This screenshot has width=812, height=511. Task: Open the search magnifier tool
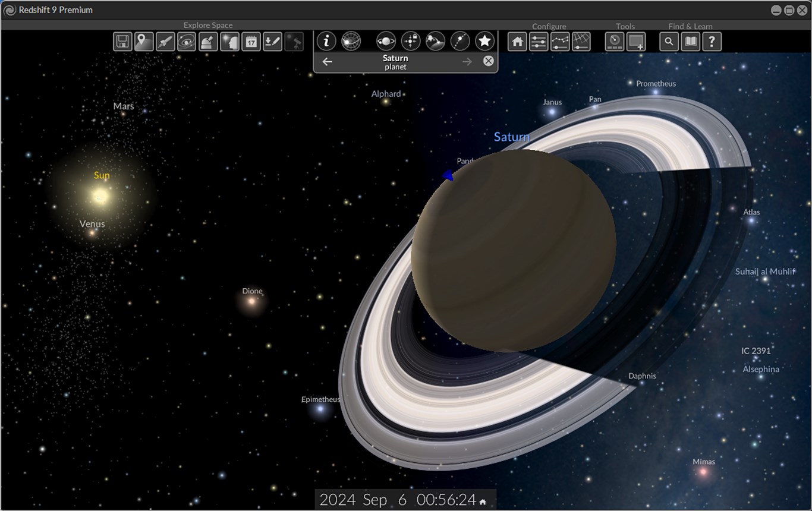pos(669,42)
